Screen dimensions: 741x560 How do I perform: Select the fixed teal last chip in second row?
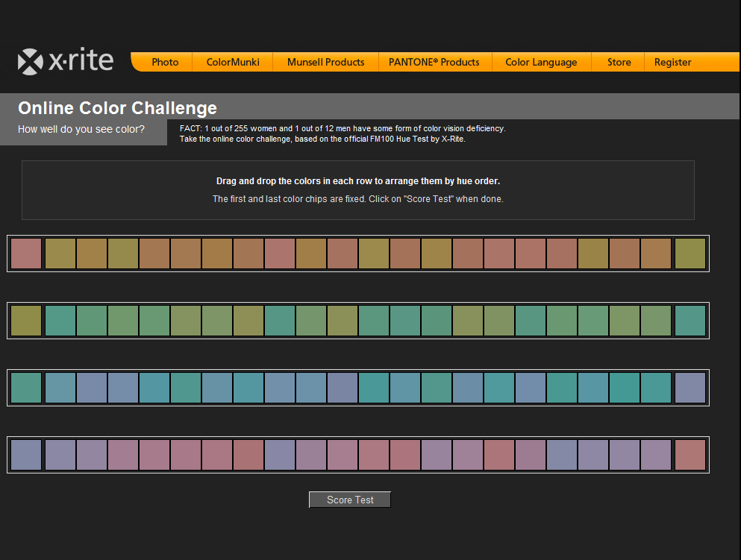coord(690,321)
